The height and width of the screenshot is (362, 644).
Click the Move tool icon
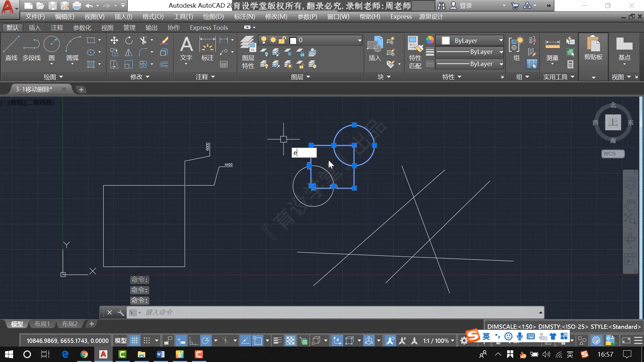pyautogui.click(x=114, y=41)
